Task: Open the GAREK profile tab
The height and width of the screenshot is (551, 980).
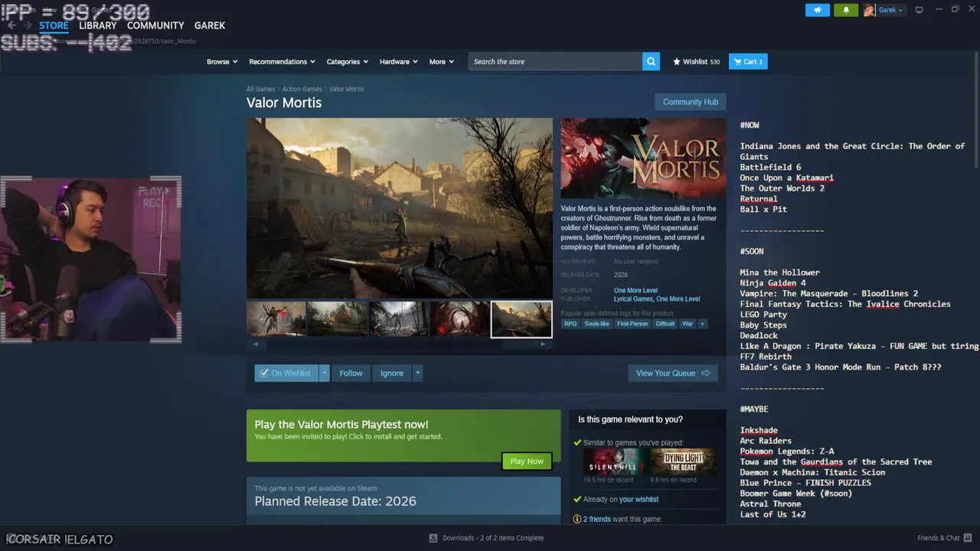Action: click(210, 25)
